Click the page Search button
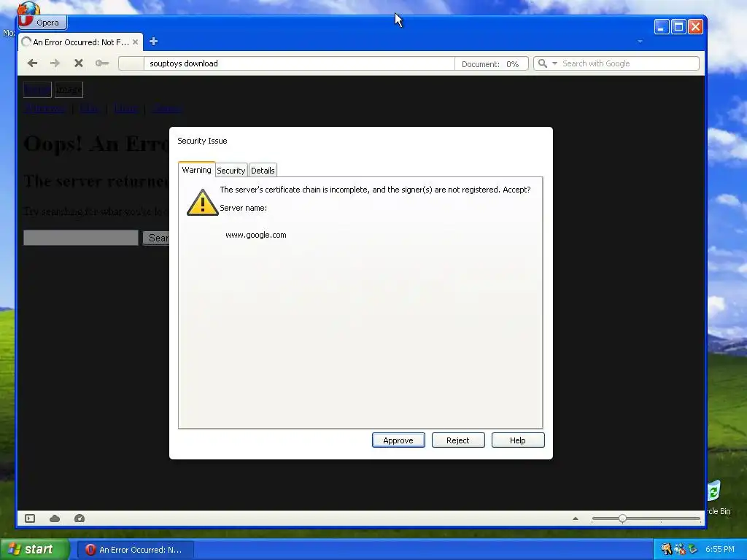Viewport: 747px width, 560px height. coord(156,238)
